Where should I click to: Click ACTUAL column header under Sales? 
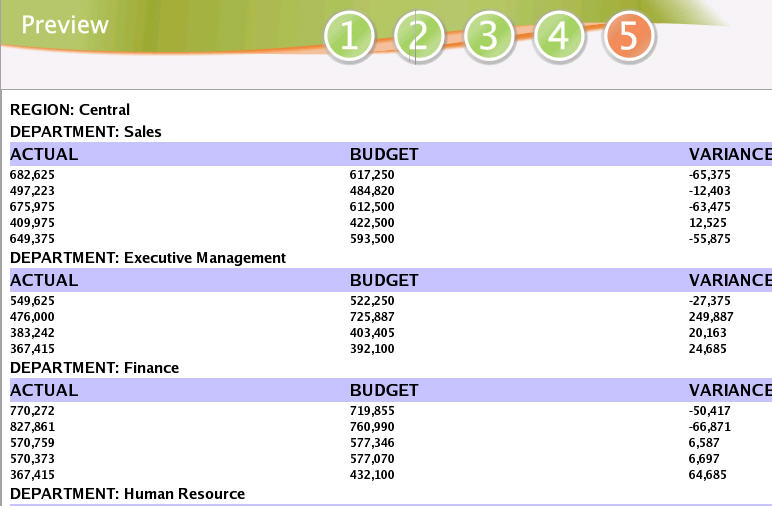(44, 154)
